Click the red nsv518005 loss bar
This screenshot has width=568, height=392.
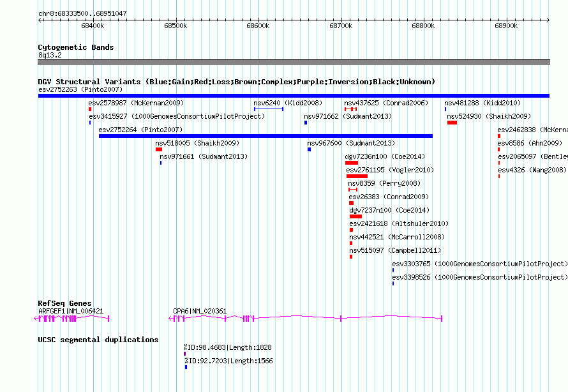click(x=159, y=149)
